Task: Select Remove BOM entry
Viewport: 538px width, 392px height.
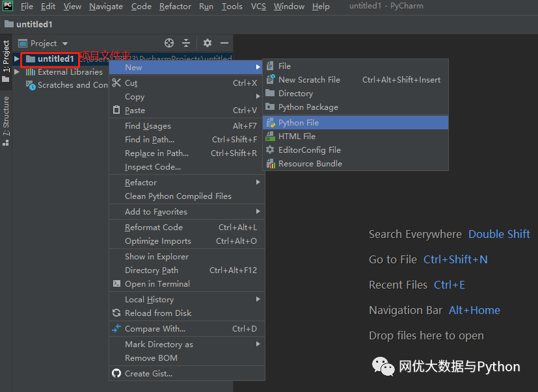Action: tap(187, 358)
